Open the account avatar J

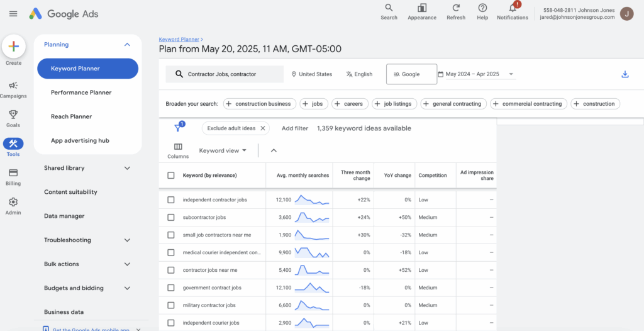click(627, 14)
